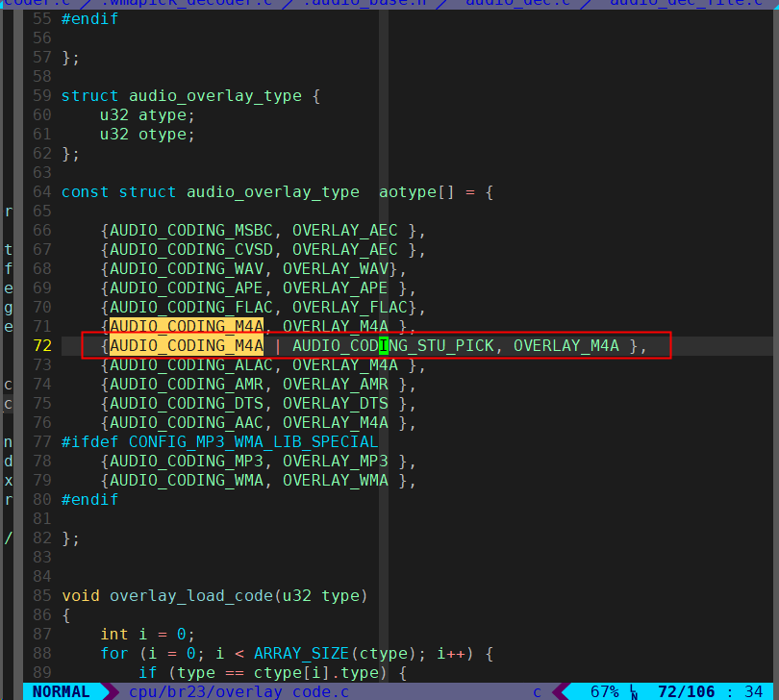
Task: Click AUDIO_CODING_ALAC on line 73
Action: coord(191,365)
